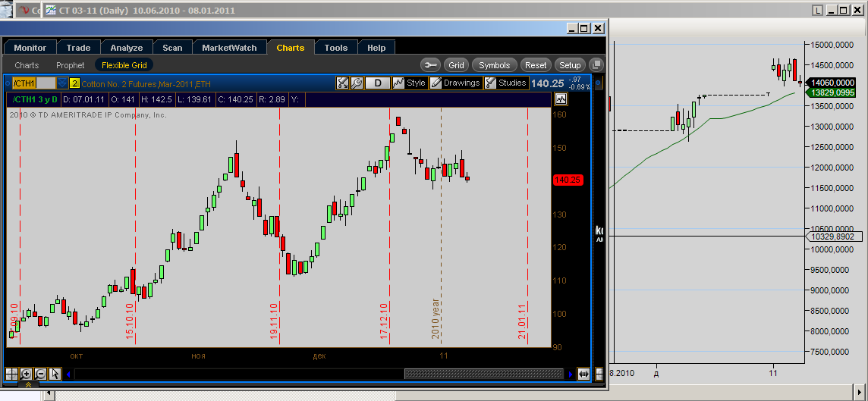Click the zoom out magnifier icon

coord(40,374)
